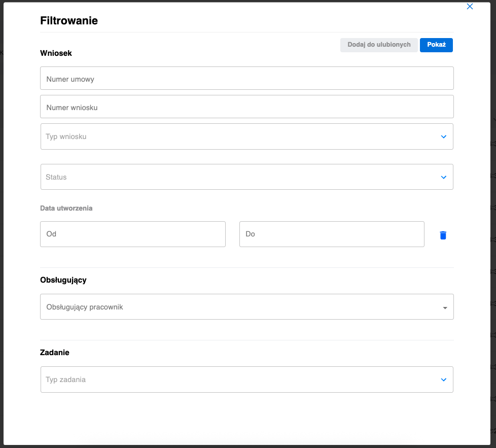Open the Obsługujący pracownik selector
The image size is (496, 448).
[238, 307]
